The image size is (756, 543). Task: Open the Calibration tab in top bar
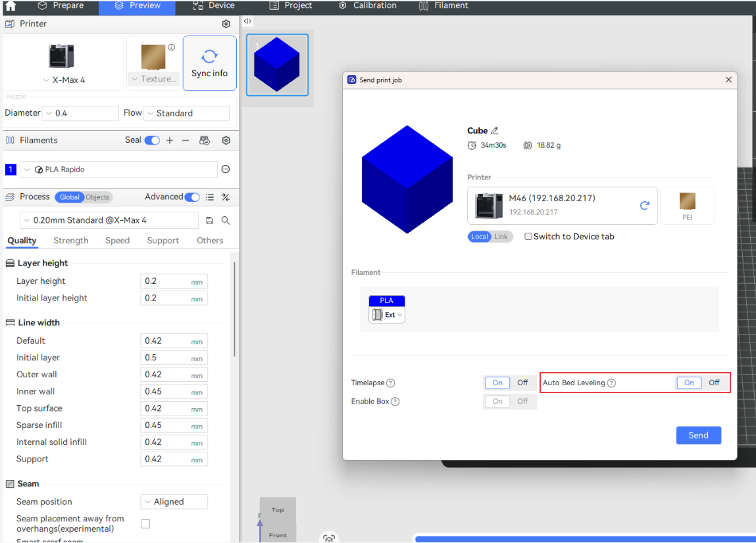(x=368, y=5)
